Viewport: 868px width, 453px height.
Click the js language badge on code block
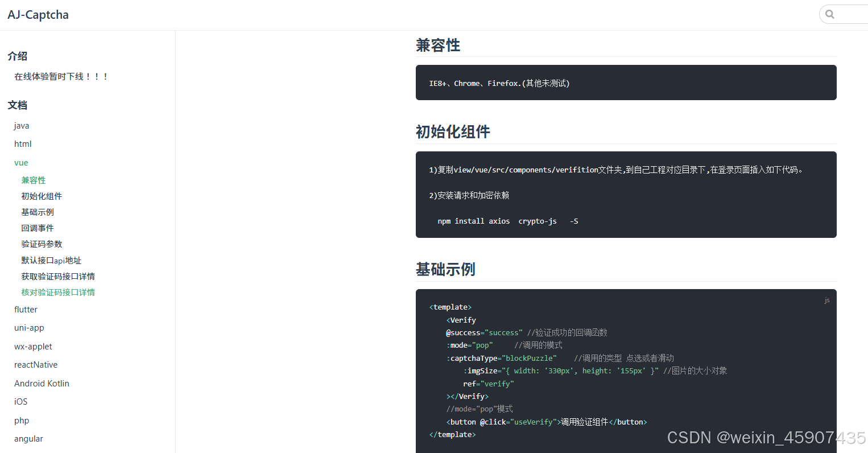(827, 300)
